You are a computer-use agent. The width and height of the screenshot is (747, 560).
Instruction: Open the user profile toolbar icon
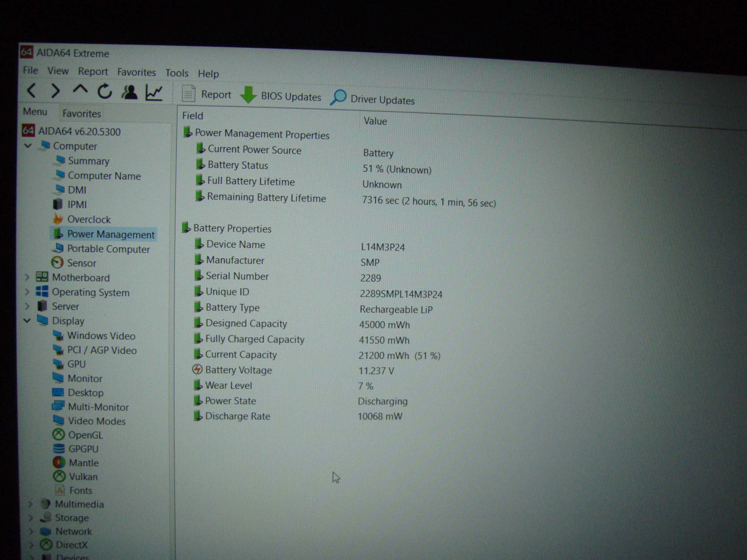click(x=129, y=92)
